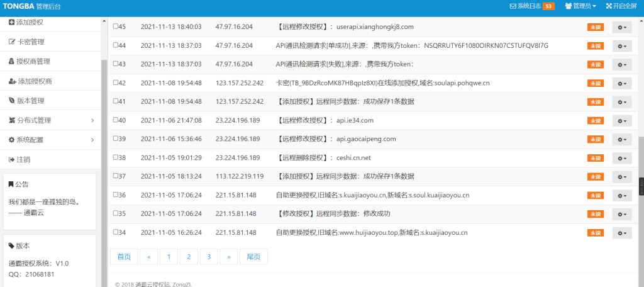
Task: Click the 未读 badge on log 42
Action: (x=596, y=83)
